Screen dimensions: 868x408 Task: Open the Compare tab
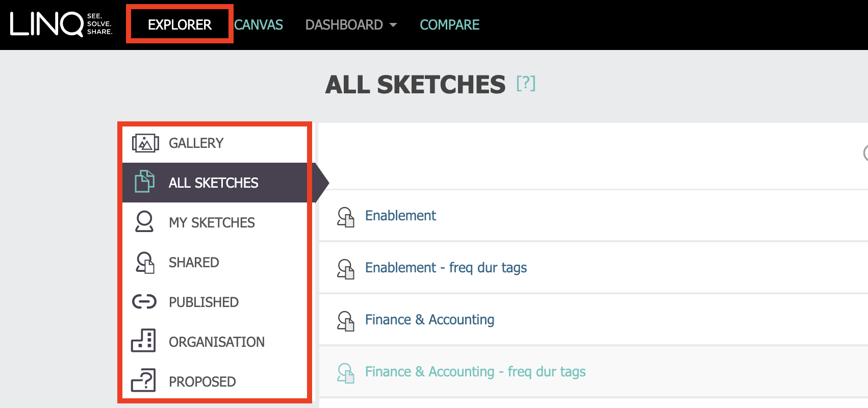[x=449, y=24]
